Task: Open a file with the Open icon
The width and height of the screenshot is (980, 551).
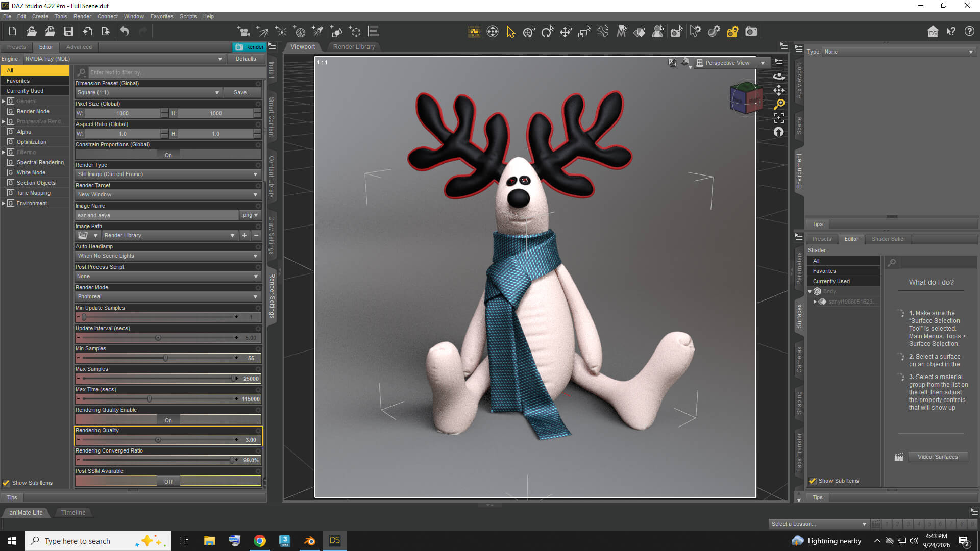Action: [x=31, y=32]
